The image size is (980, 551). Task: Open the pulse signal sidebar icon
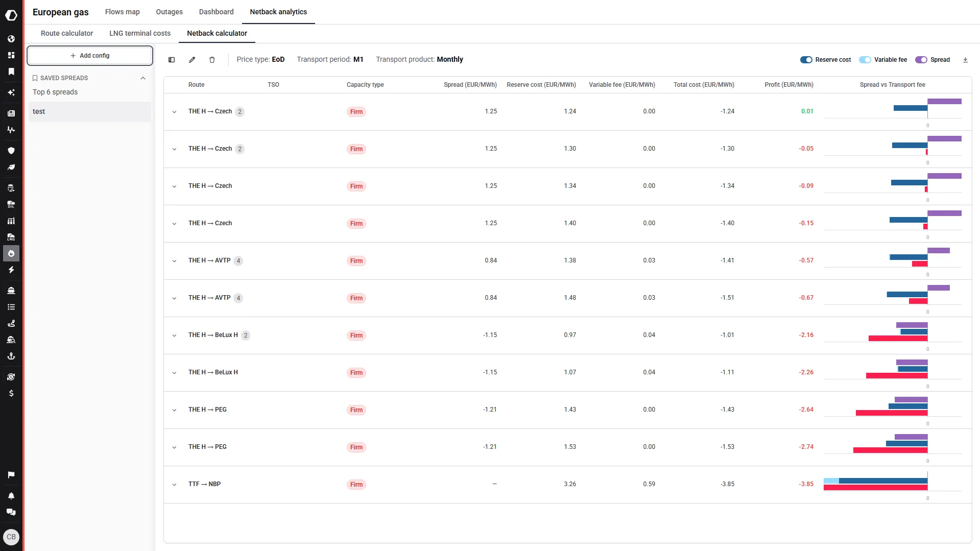[11, 130]
